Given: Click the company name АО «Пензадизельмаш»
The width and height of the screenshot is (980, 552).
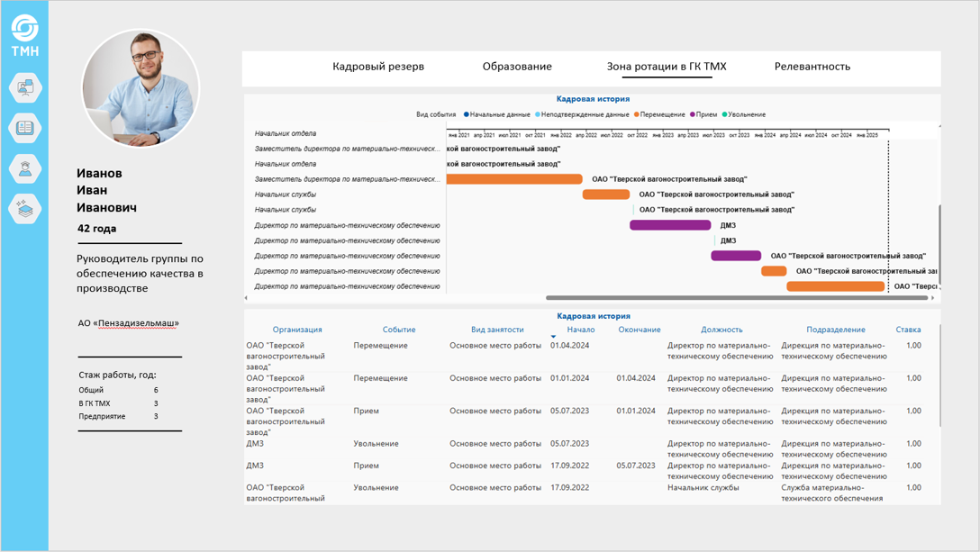Looking at the screenshot, I should [128, 323].
